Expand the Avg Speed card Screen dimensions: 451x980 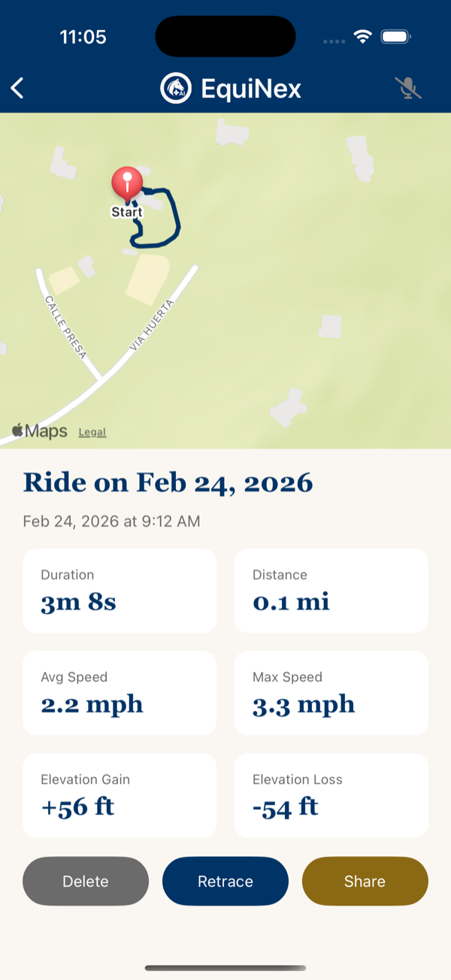click(120, 693)
